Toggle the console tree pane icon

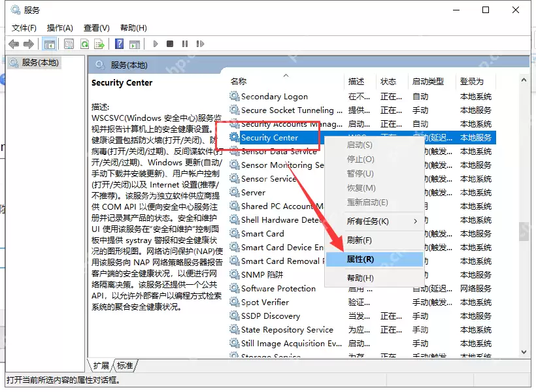point(50,44)
